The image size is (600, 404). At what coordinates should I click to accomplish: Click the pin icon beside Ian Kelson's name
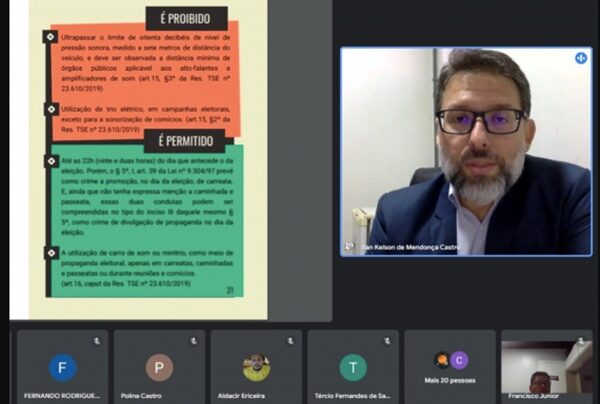point(349,247)
